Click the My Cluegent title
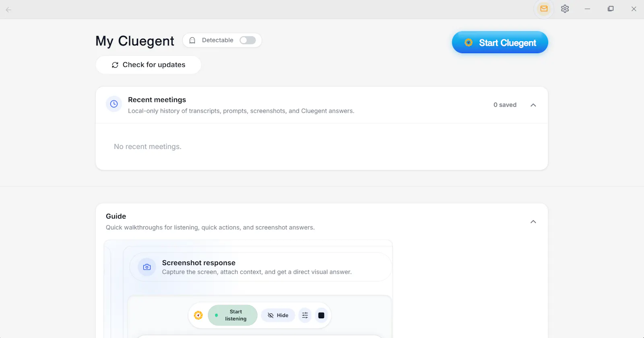This screenshot has width=644, height=338. (x=135, y=41)
